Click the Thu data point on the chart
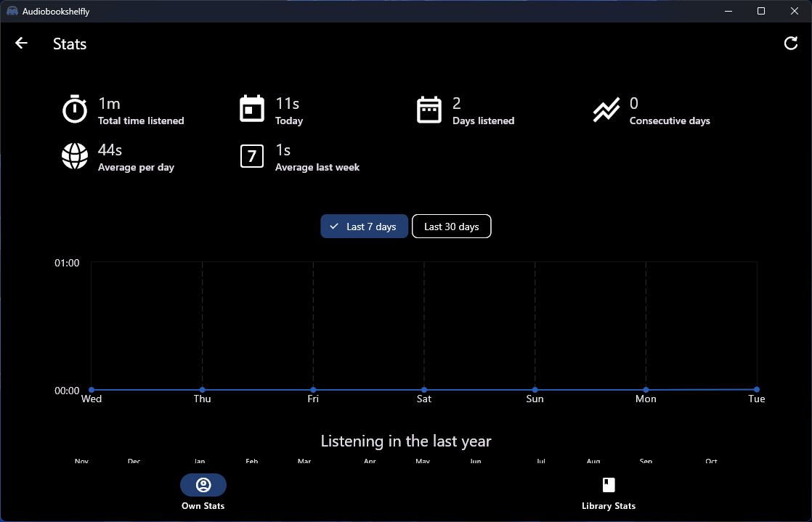 203,390
